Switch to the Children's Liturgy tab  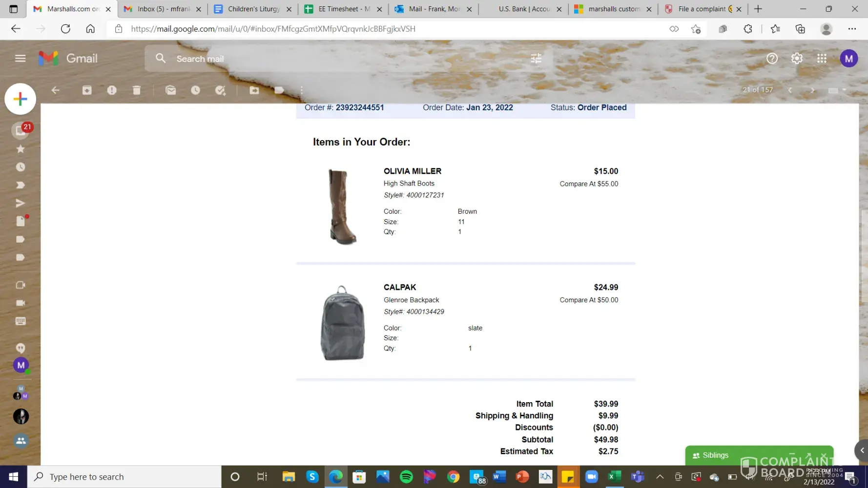(x=253, y=9)
